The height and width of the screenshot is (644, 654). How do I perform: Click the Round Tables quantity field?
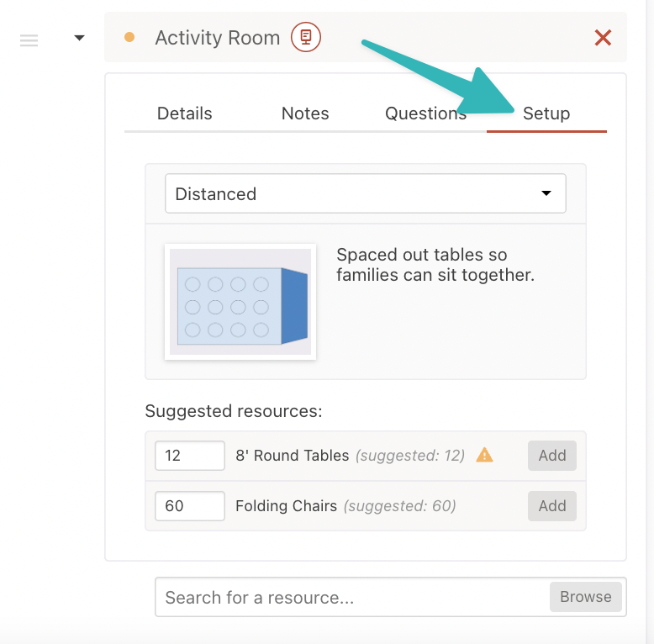point(190,456)
